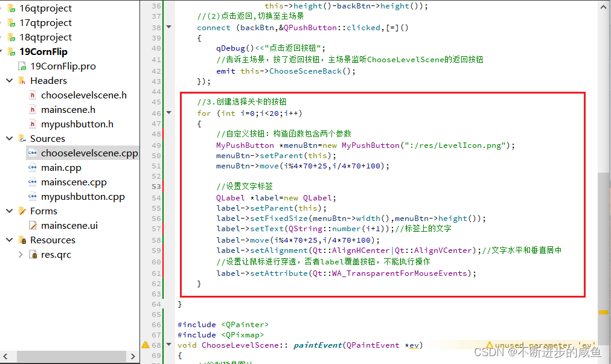Collapse the Resources folder
This screenshot has width=611, height=364.
(x=9, y=240)
